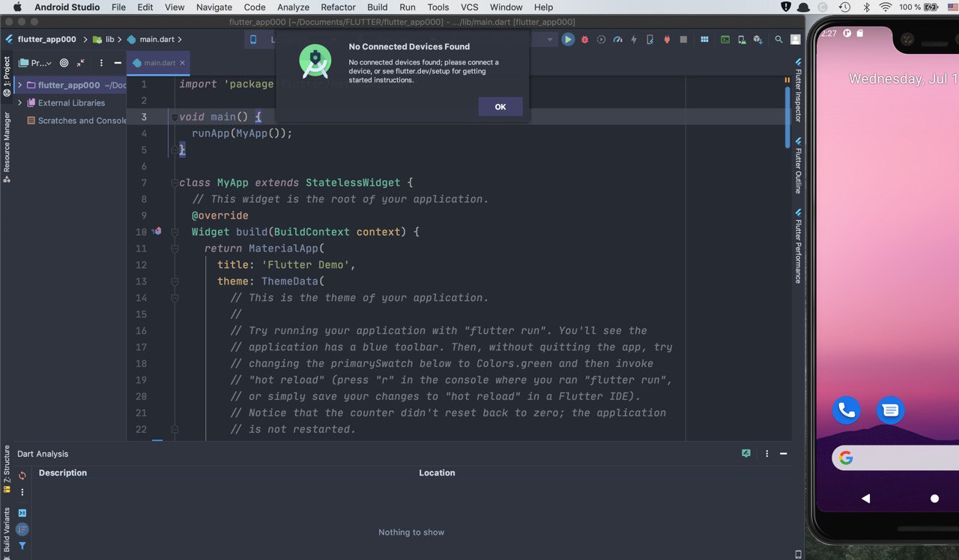Viewport: 959px width, 560px height.
Task: Run with coverage icon in toolbar
Action: tap(601, 40)
